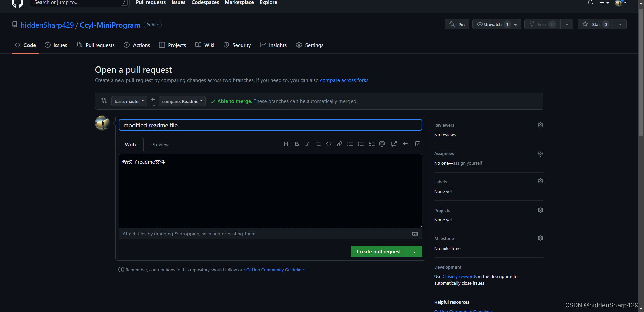Click the author avatar beside title
644x312 pixels.
[x=102, y=123]
